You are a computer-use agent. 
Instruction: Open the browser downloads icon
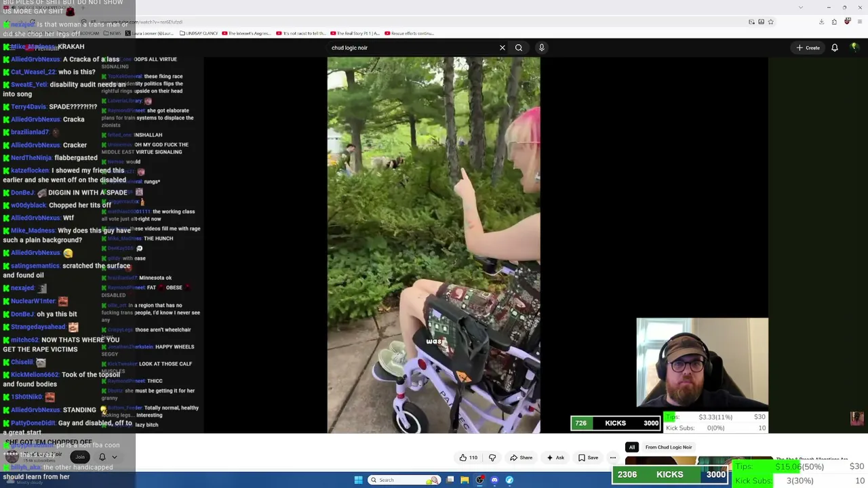(x=821, y=22)
